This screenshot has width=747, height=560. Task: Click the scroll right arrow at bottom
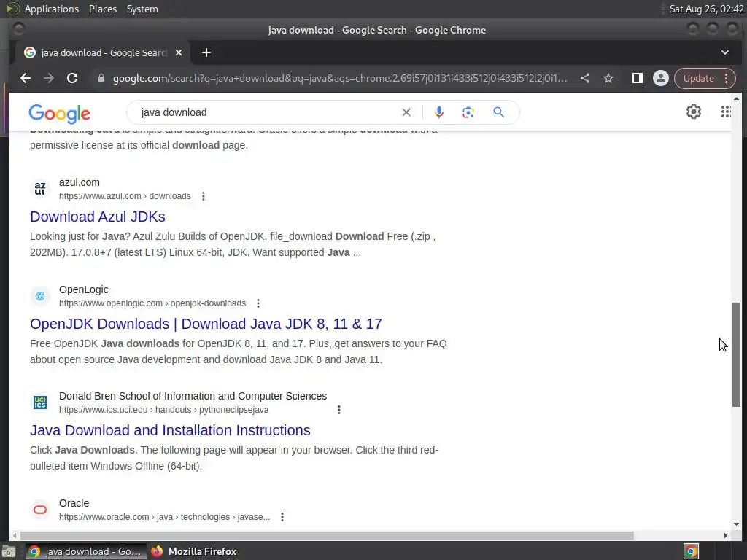click(x=726, y=536)
